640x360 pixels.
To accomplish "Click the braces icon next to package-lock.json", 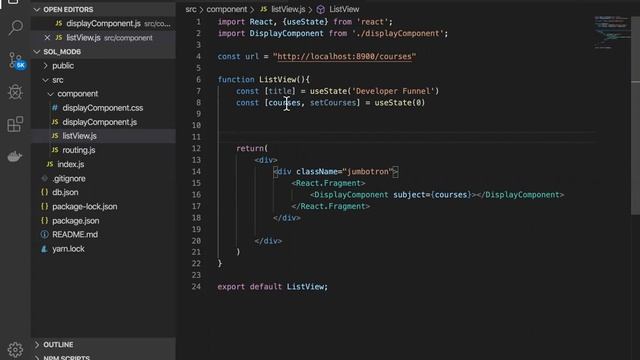I will [44, 207].
